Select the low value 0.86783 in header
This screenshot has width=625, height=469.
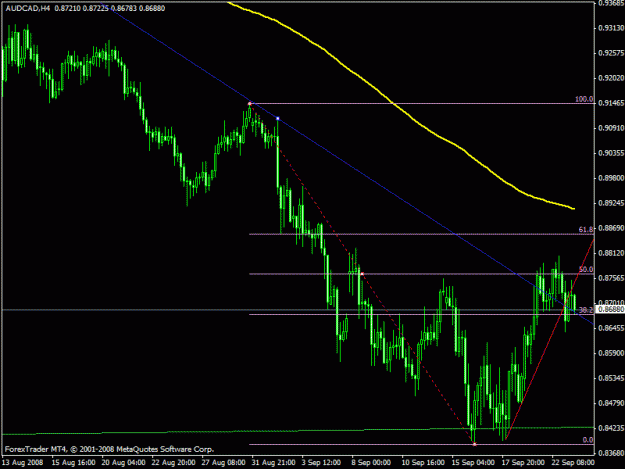coord(124,8)
